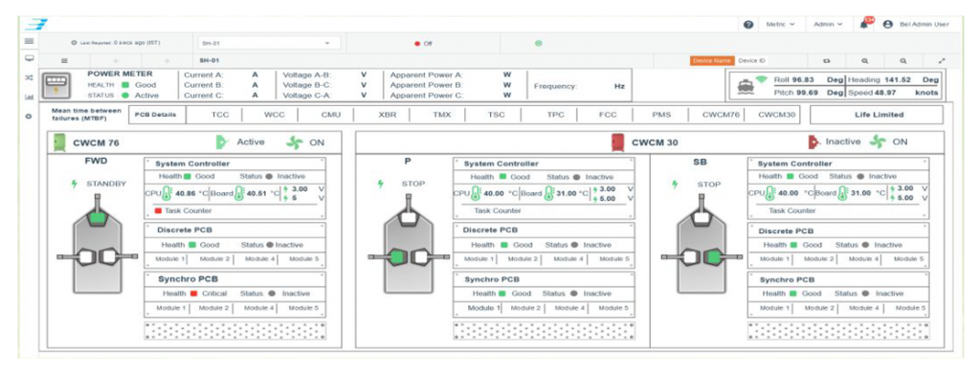Open the WCC tab
This screenshot has height=371, width=980.
[274, 115]
